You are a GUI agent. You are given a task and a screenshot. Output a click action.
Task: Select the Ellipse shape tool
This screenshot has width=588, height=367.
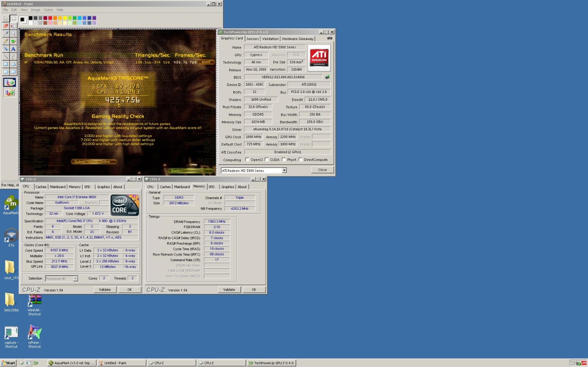[x=6, y=72]
